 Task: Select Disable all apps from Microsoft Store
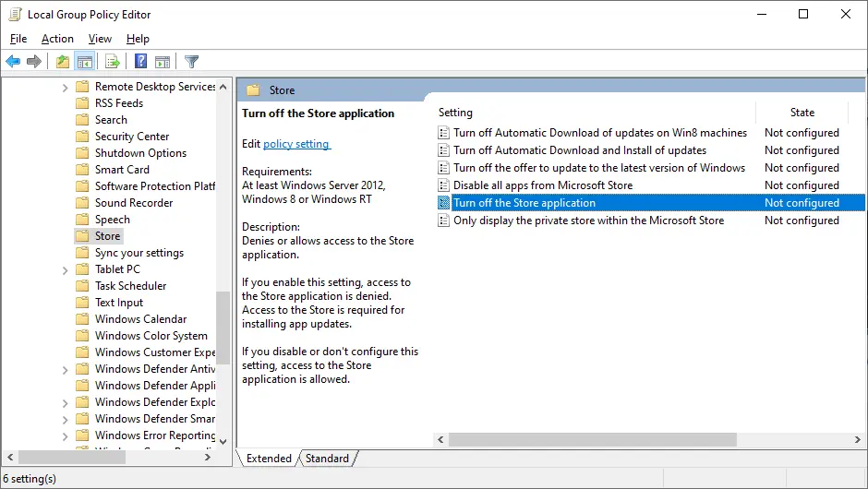[543, 185]
